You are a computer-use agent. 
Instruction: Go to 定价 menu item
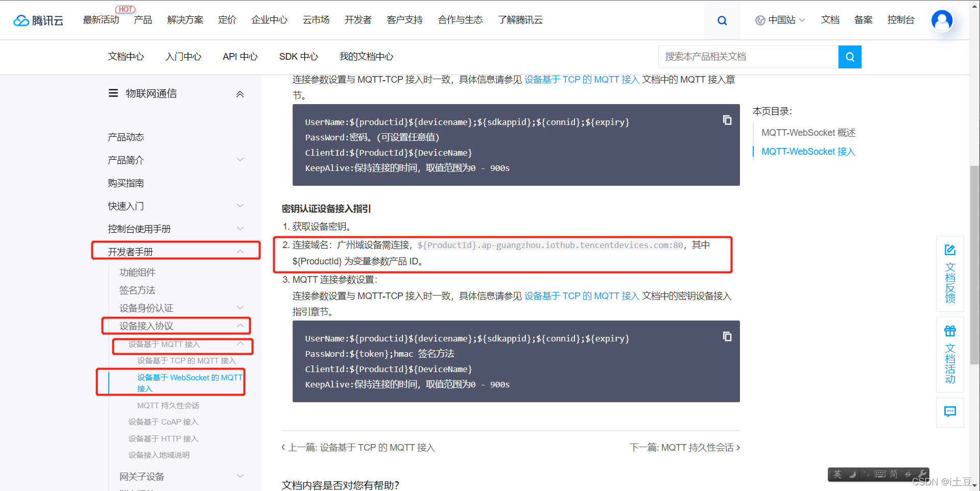point(227,20)
